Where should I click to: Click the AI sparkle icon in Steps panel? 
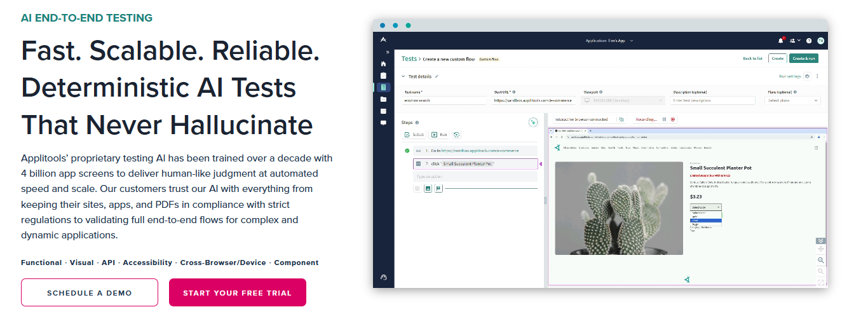532,122
